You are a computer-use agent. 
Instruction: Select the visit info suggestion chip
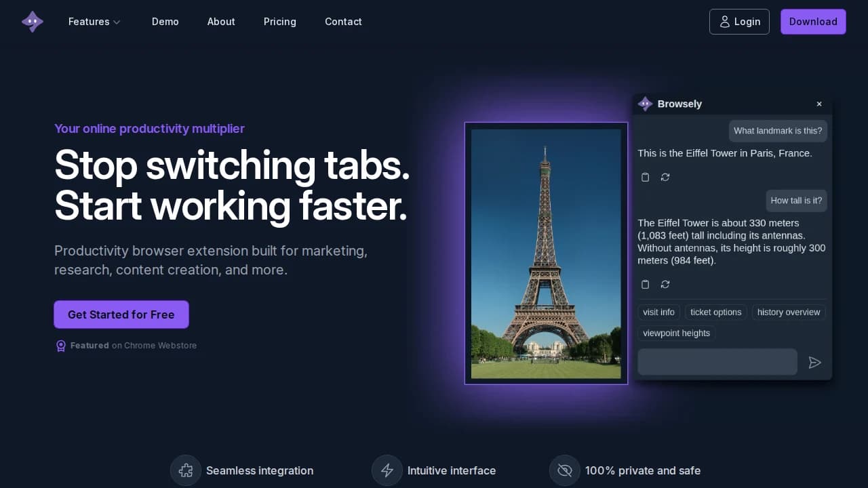[658, 312]
